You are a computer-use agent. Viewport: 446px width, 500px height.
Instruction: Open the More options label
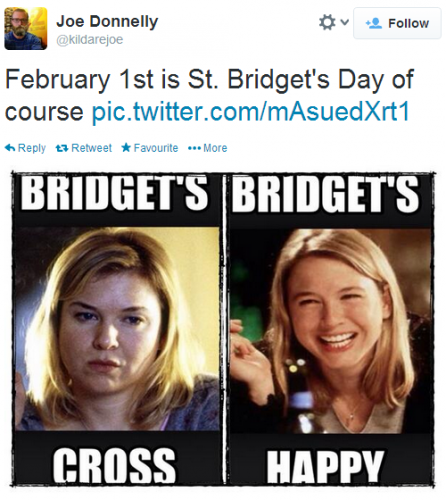coord(215,148)
